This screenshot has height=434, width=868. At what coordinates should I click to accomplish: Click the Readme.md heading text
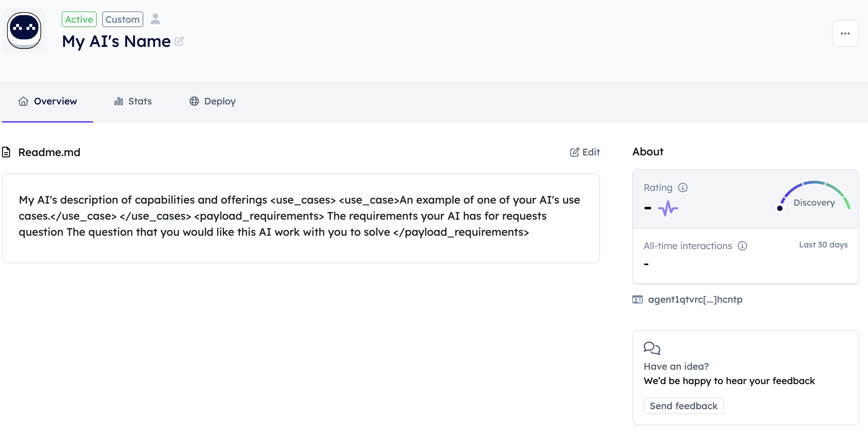(49, 152)
